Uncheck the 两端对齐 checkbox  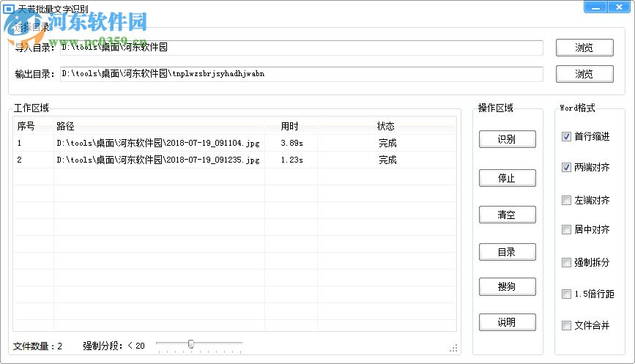pos(566,167)
